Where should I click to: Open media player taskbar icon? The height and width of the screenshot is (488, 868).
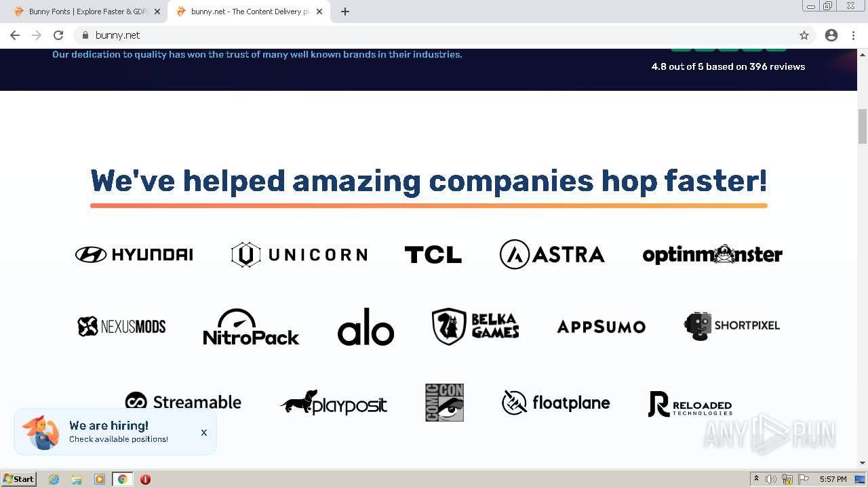(x=100, y=479)
